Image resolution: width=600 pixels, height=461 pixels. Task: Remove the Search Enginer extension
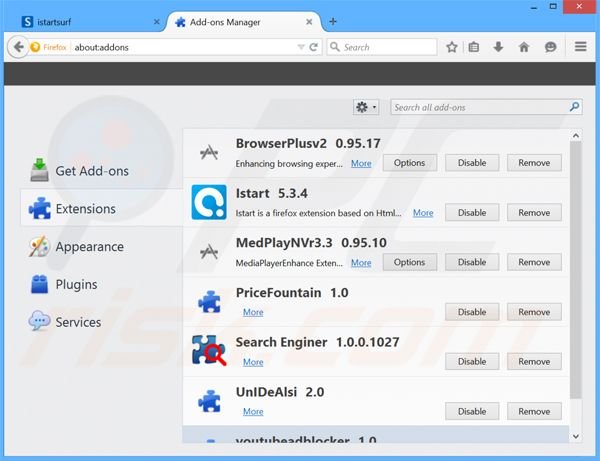pos(534,362)
